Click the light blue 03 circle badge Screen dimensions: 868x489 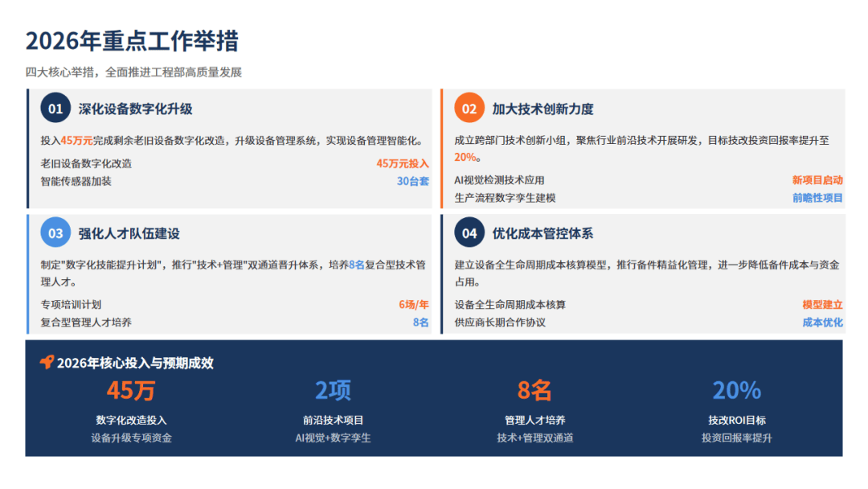coord(55,233)
